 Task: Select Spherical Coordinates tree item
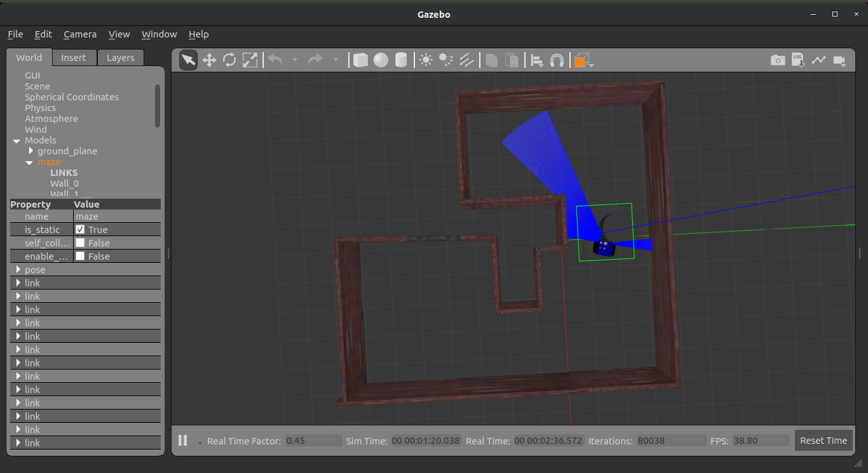(x=72, y=97)
